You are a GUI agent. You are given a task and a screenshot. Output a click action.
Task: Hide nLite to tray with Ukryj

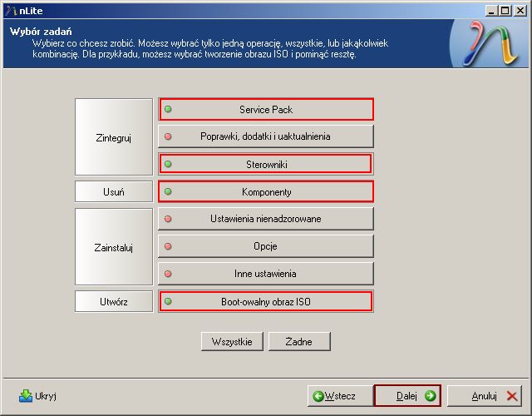click(x=37, y=396)
